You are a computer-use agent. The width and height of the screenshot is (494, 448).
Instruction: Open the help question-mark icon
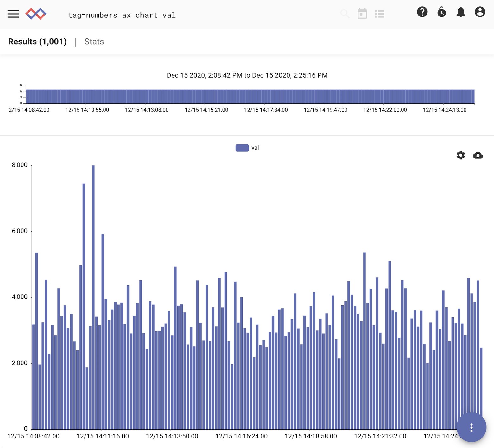pos(422,13)
